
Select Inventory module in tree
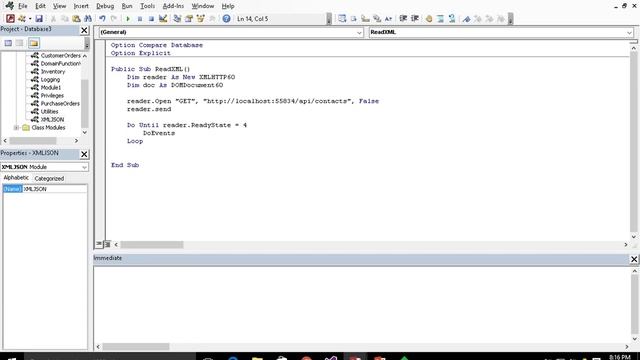click(53, 71)
